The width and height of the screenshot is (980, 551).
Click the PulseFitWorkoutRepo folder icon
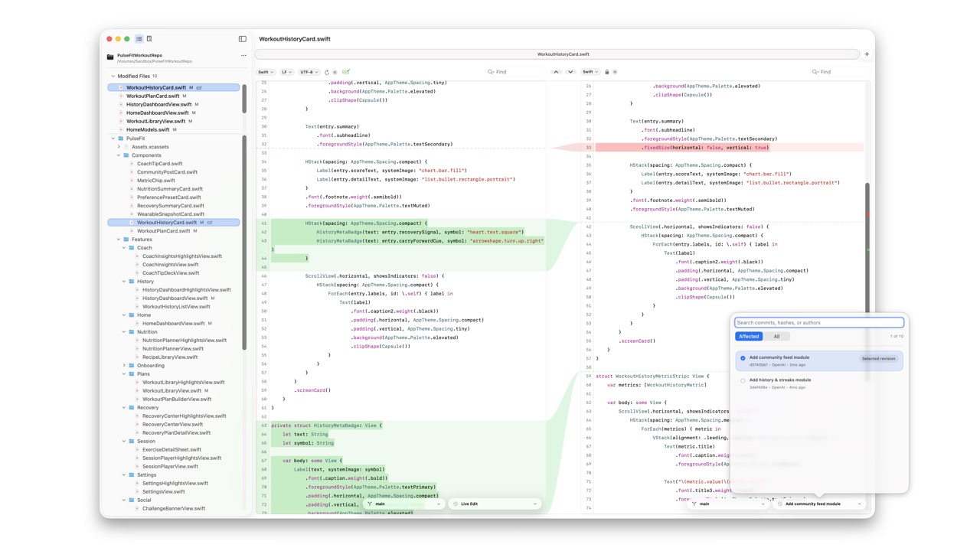110,57
